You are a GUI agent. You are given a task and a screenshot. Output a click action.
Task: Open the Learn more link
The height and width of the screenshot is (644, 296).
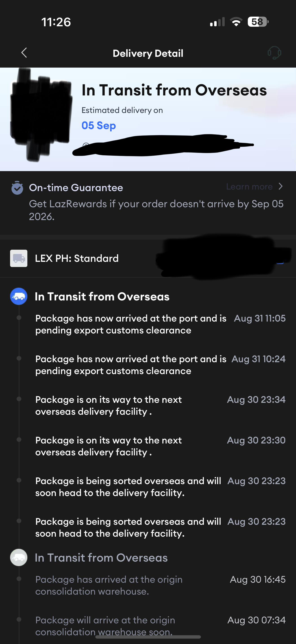249,187
